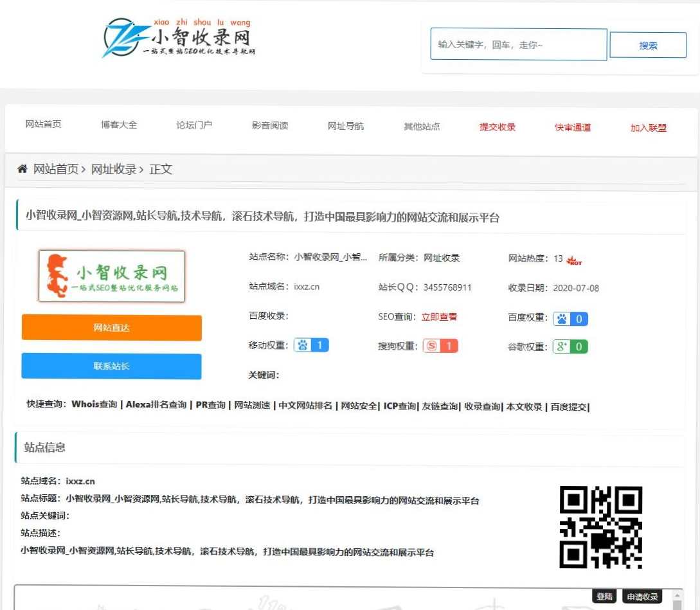This screenshot has width=700, height=610.
Task: Click the 搜索 search button
Action: 648,45
